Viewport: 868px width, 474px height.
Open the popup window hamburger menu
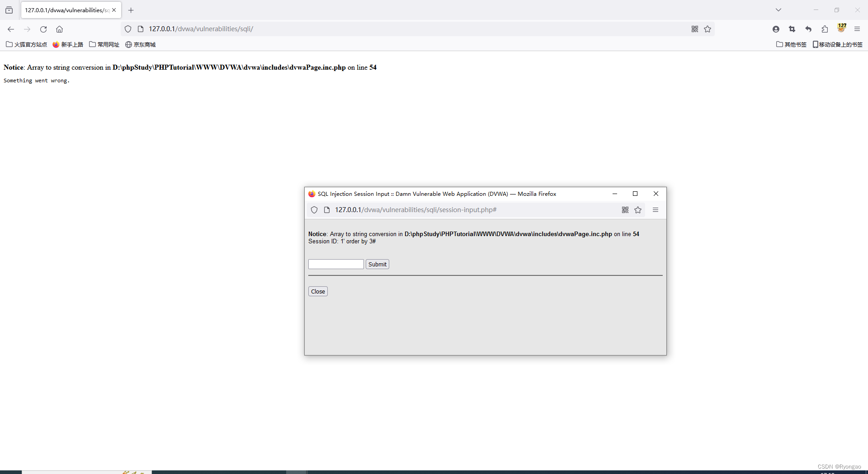(656, 210)
